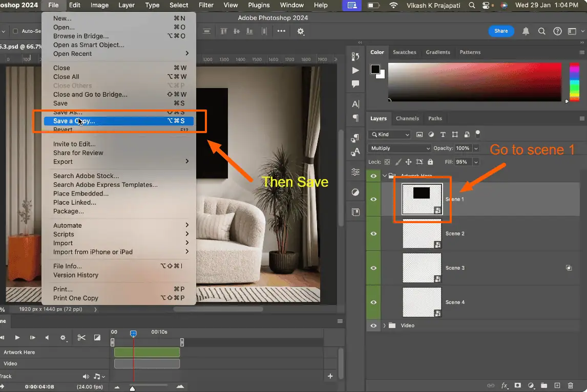Click the create new layer icon
Image resolution: width=587 pixels, height=392 pixels.
click(x=557, y=385)
